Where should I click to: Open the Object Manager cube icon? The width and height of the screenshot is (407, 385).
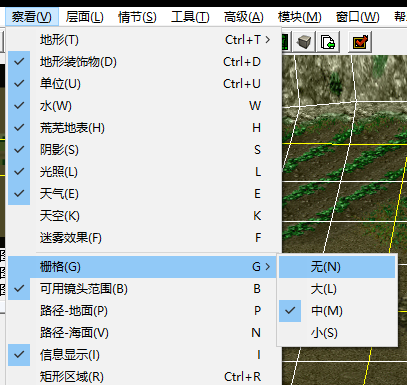pyautogui.click(x=304, y=42)
